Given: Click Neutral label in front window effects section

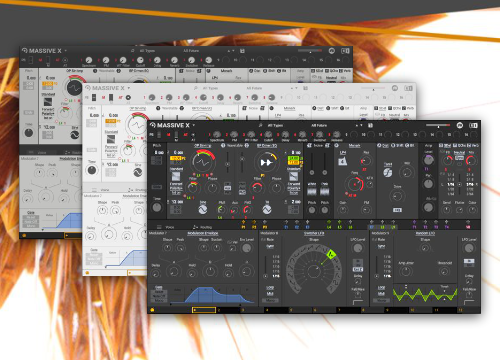Looking at the screenshot, I should pos(460,152).
